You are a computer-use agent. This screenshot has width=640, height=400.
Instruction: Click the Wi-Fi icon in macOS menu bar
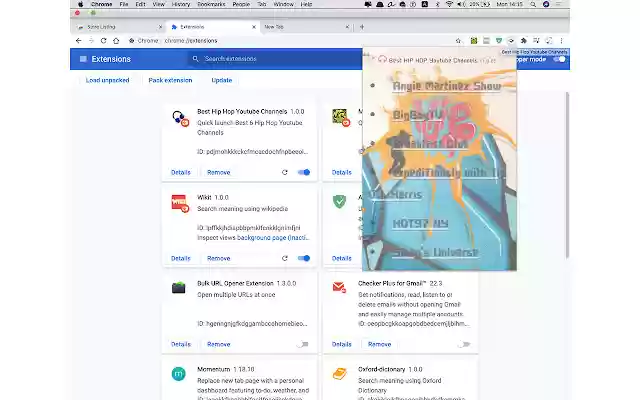click(x=449, y=4)
